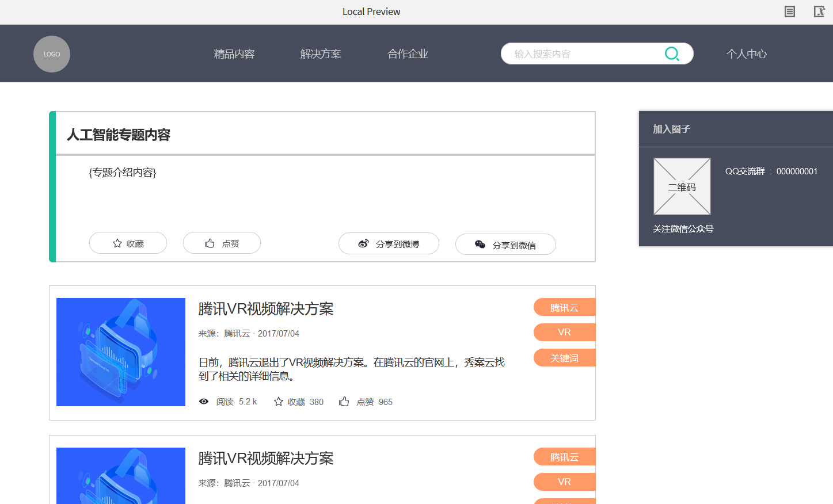Click {专题介绍内容} text
Image resolution: width=833 pixels, height=504 pixels.
123,173
